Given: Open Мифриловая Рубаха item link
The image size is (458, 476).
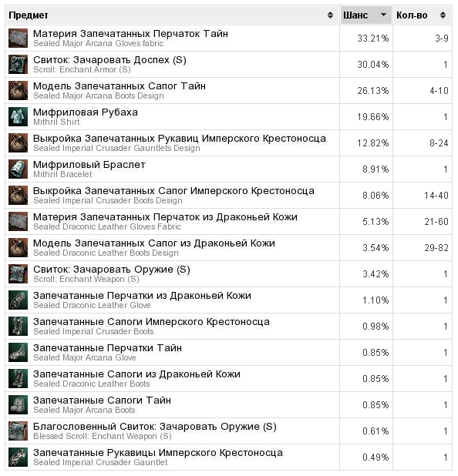Looking at the screenshot, I should (86, 112).
